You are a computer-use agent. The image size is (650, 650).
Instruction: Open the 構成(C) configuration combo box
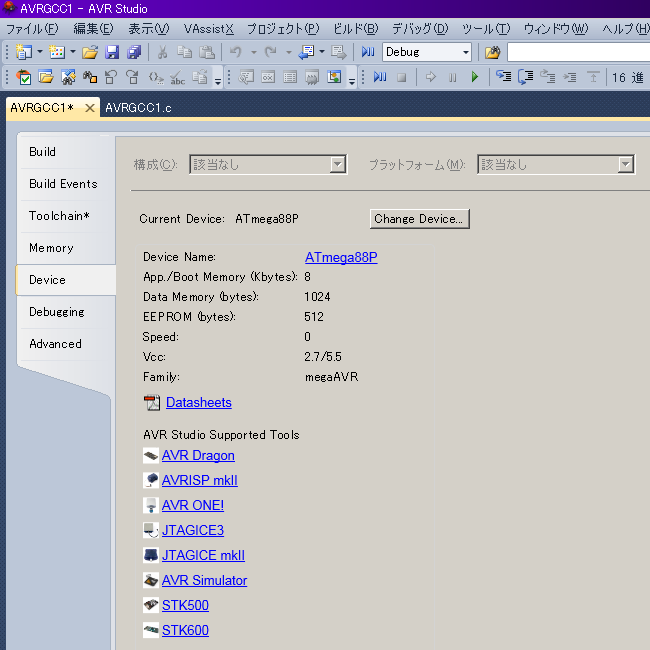[268, 165]
